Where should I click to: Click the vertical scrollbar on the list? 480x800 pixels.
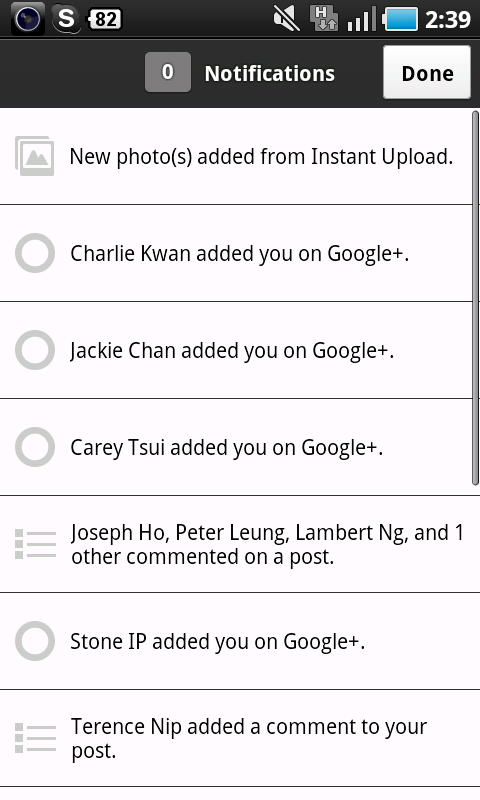(475, 297)
